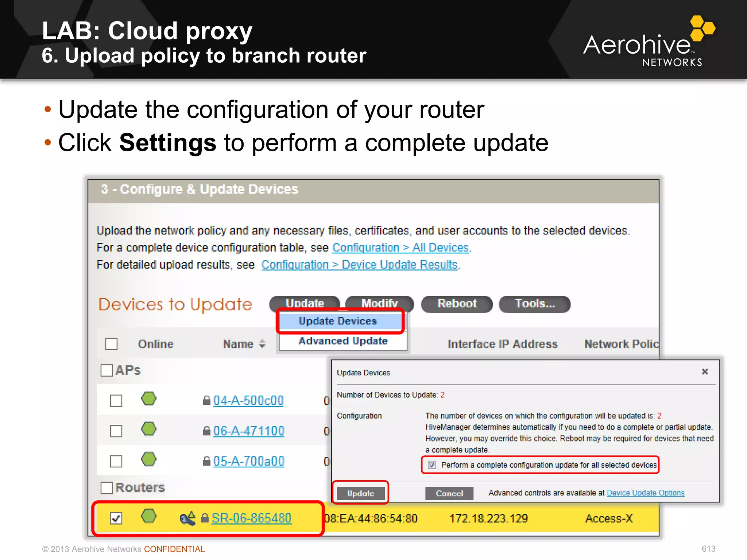Click the '3 - Configure & Update Devices' header
The height and width of the screenshot is (560, 747).
200,189
